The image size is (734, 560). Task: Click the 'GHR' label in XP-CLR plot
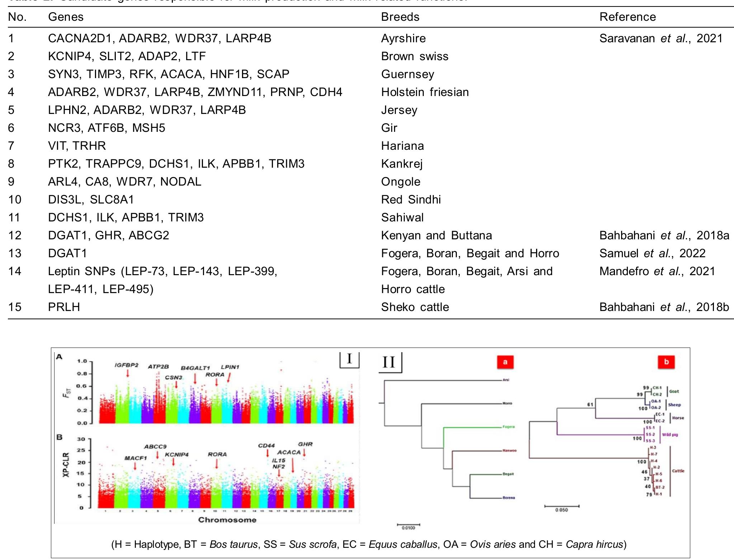click(x=305, y=444)
